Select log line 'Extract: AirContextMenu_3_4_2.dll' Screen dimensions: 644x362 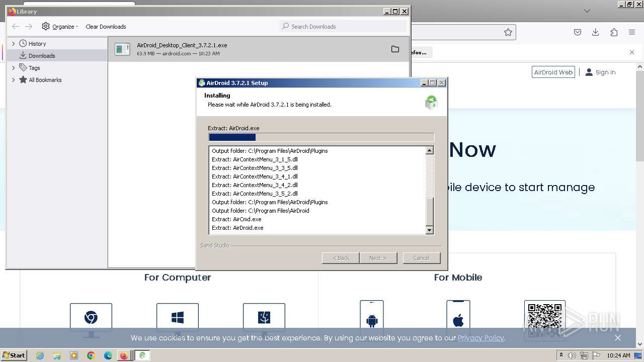[x=255, y=185]
